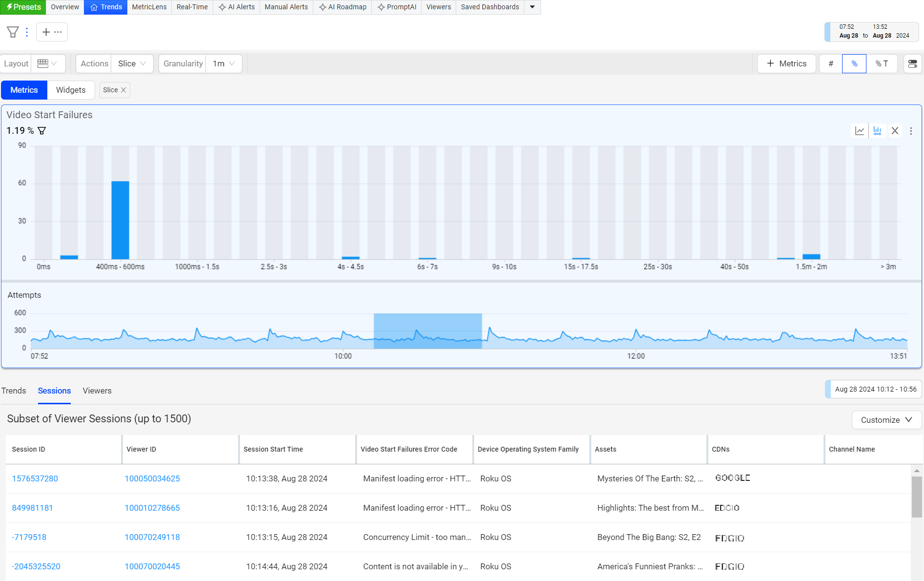The width and height of the screenshot is (924, 581).
Task: Select the percent (%) display mode
Action: (x=854, y=63)
